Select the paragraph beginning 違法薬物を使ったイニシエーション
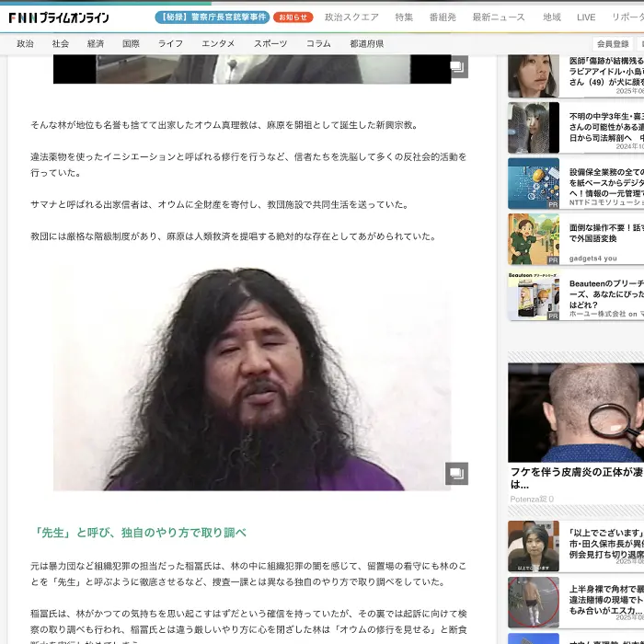Viewport: 644px width, 644px height. (x=248, y=165)
